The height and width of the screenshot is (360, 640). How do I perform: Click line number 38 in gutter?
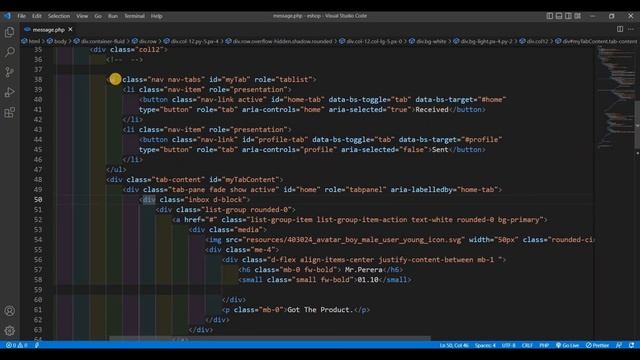(38, 80)
